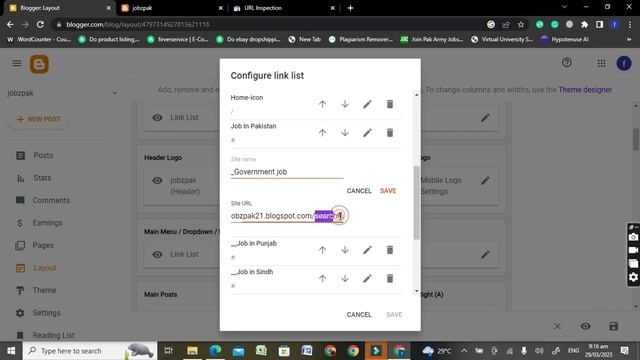Open the Google account avatar
The width and height of the screenshot is (640, 360).
(x=624, y=63)
